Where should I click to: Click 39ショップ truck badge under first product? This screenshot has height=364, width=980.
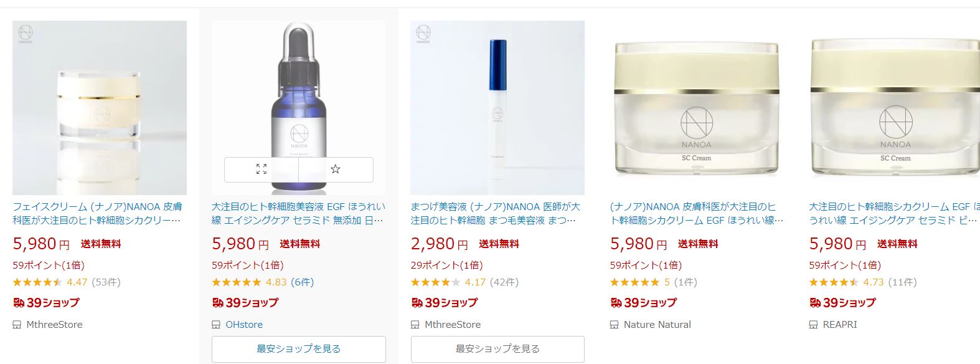coord(46,303)
